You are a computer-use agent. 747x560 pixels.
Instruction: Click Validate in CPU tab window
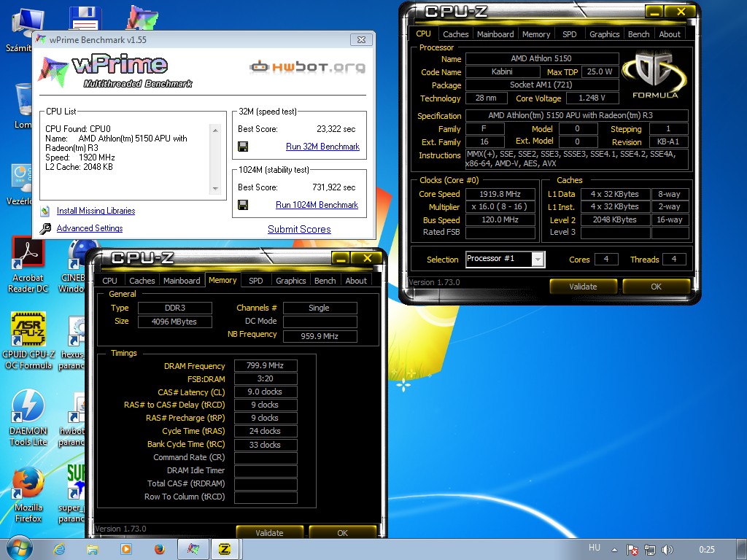[583, 287]
